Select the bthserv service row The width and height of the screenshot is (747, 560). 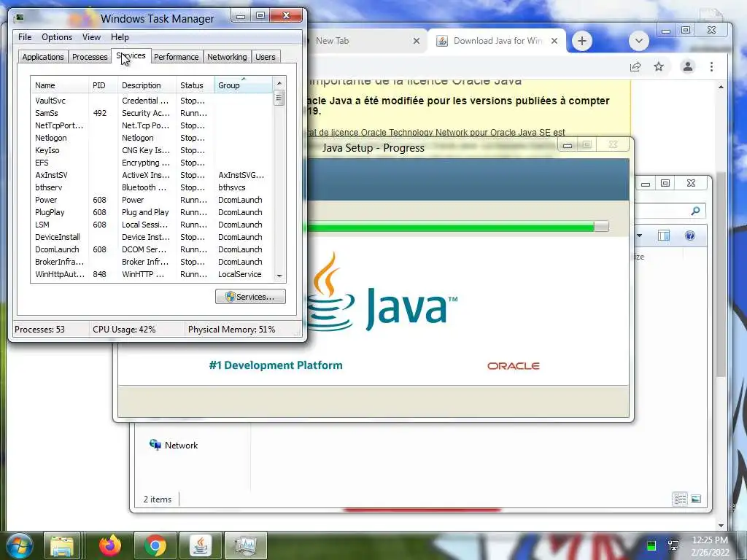point(152,187)
